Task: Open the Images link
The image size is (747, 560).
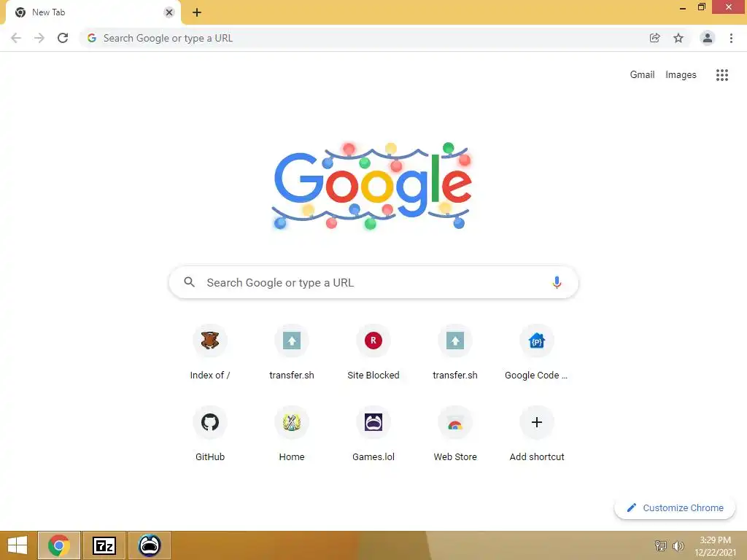Action: point(681,75)
